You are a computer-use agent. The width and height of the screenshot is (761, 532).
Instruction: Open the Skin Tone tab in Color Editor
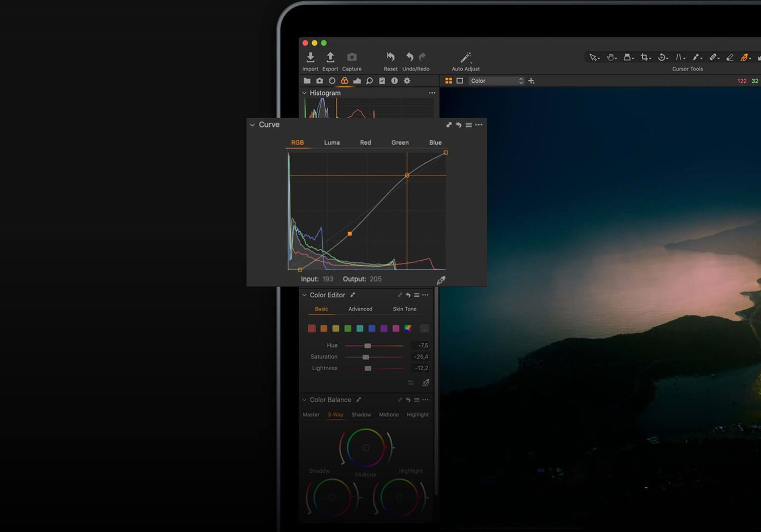click(404, 309)
